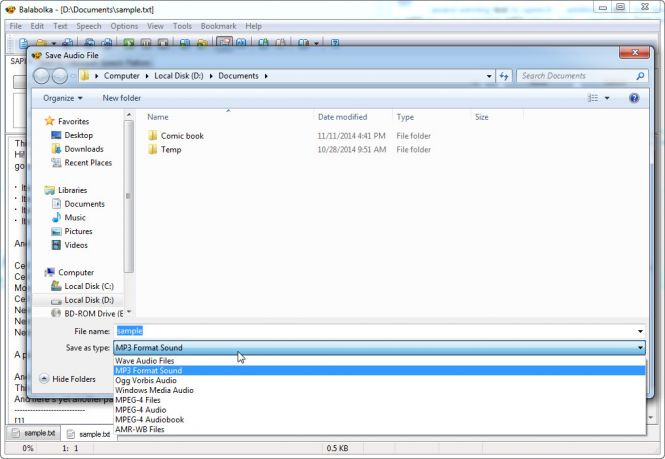Click the navigation pane scrollbar up arrow
665x459 pixels.
pyautogui.click(x=129, y=115)
